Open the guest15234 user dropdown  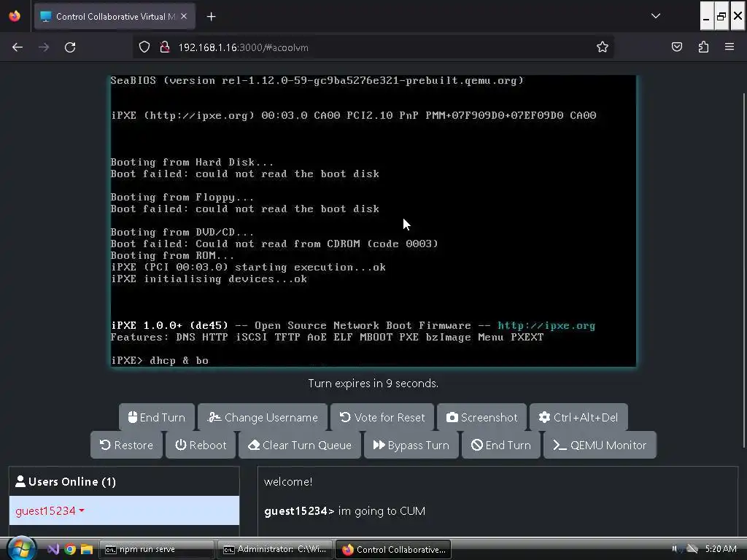click(50, 511)
